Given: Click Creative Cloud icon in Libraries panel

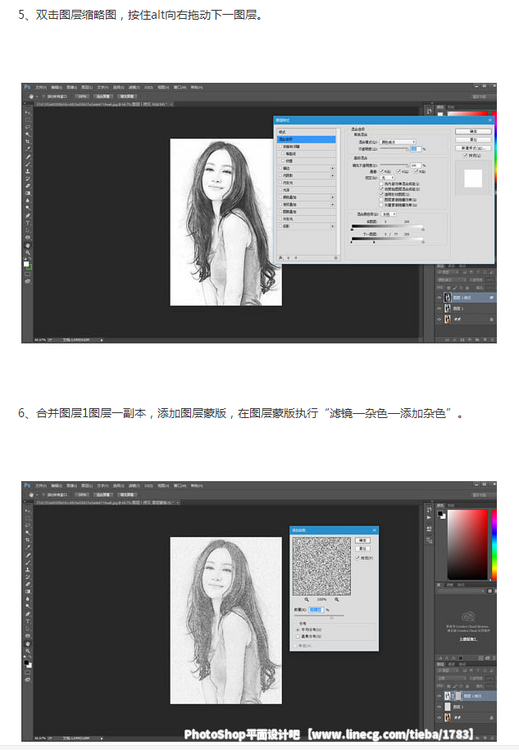Looking at the screenshot, I should tap(468, 616).
